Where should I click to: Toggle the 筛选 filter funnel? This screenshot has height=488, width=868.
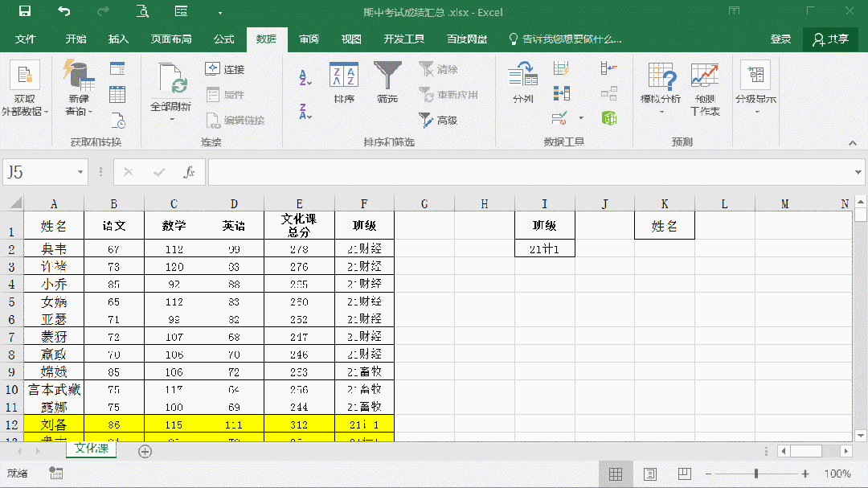pos(387,83)
